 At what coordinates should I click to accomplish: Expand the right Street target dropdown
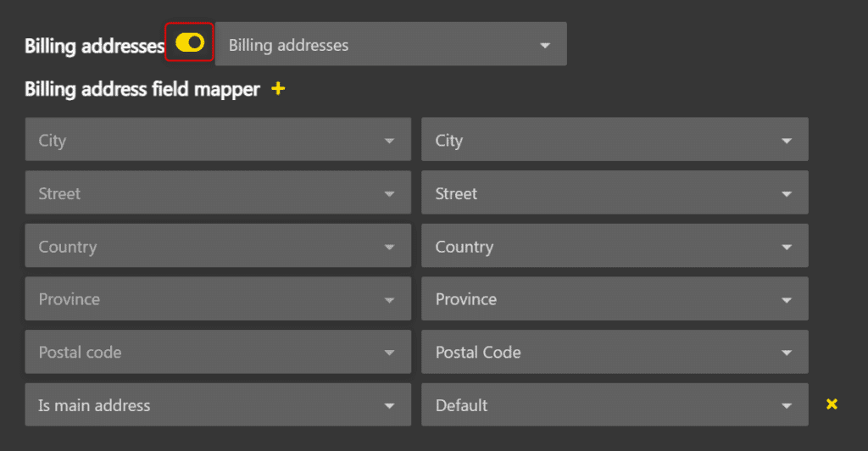tap(614, 193)
